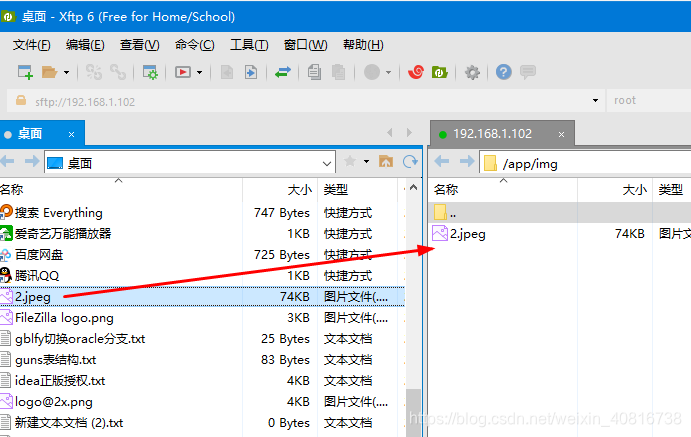The height and width of the screenshot is (437, 691).
Task: Click the Synchronize arrows icon
Action: pos(283,72)
